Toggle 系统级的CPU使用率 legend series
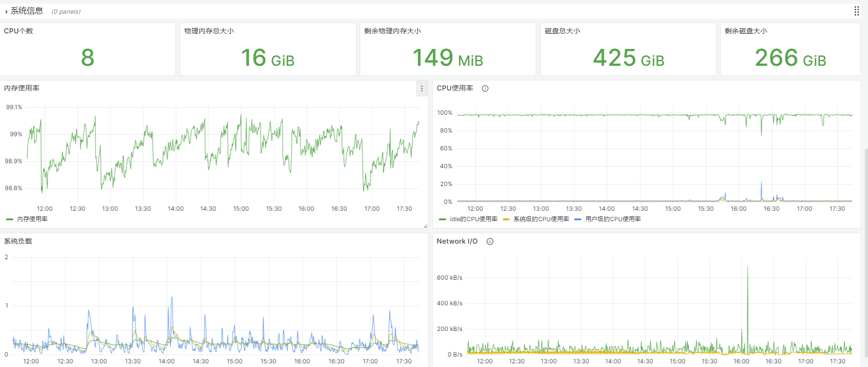 (541, 219)
